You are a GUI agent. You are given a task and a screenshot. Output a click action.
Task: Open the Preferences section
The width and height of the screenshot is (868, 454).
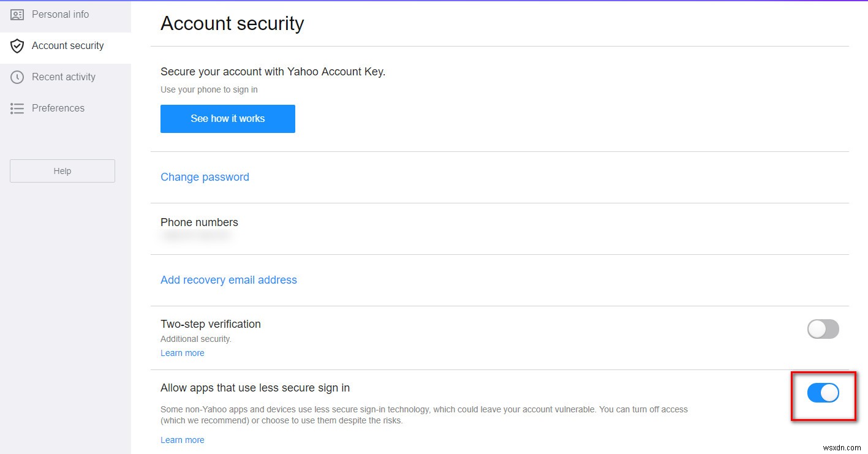tap(58, 108)
